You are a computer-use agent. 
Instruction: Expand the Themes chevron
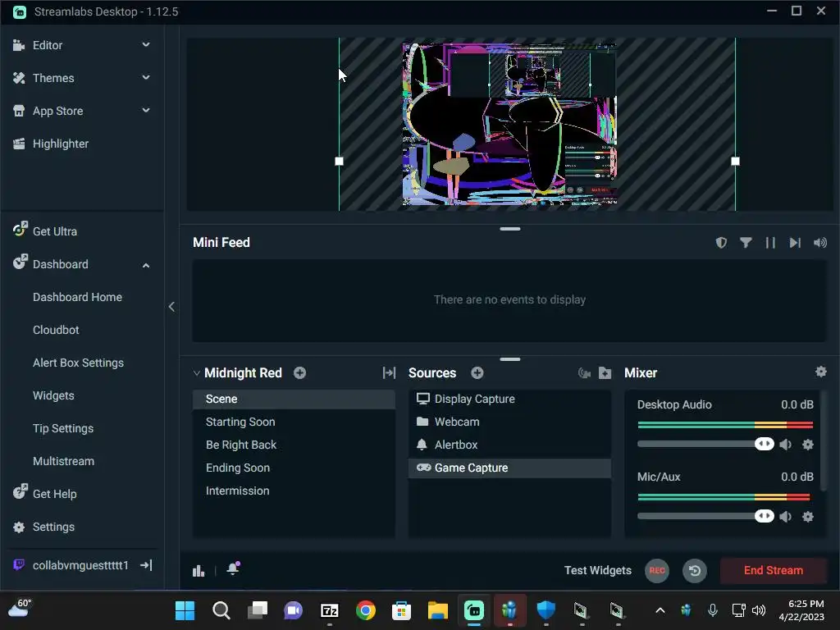pyautogui.click(x=146, y=78)
